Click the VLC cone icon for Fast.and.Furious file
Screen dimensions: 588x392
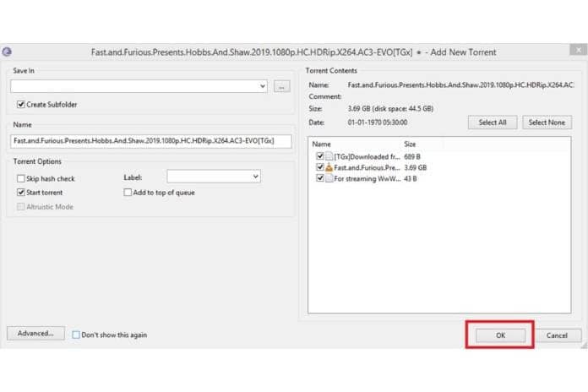pos(329,167)
